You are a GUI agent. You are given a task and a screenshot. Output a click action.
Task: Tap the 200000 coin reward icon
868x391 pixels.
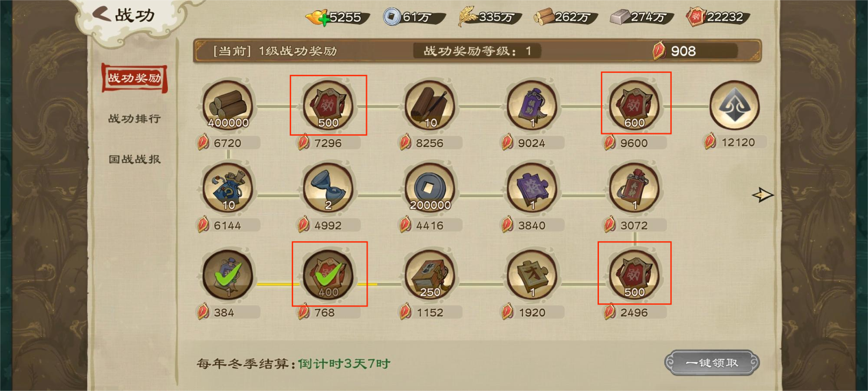tap(430, 188)
